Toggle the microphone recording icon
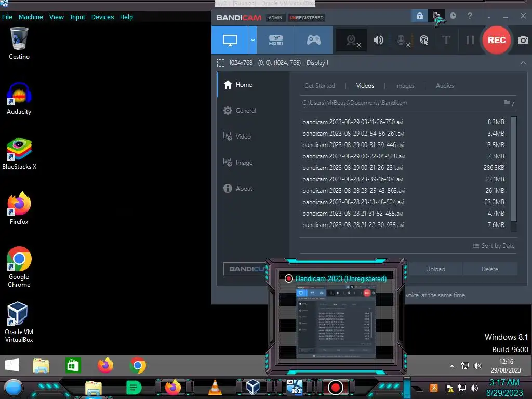 [403, 41]
